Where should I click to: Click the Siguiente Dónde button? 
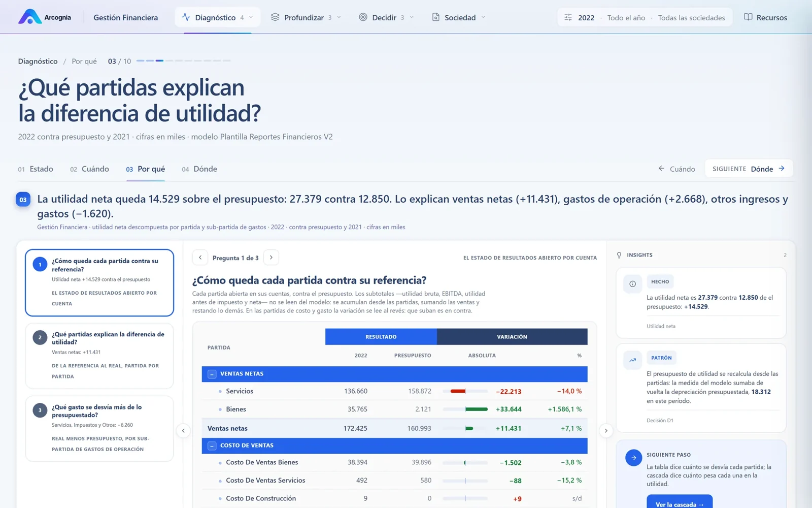click(749, 169)
